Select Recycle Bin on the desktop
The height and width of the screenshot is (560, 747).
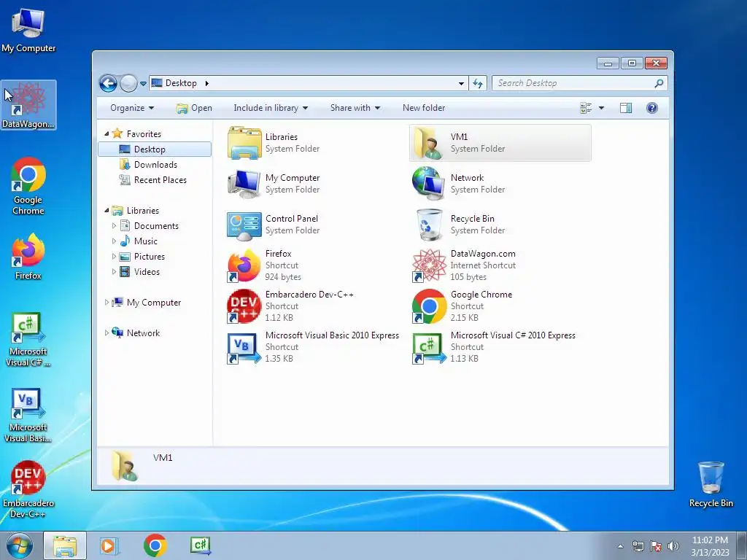coord(711,484)
